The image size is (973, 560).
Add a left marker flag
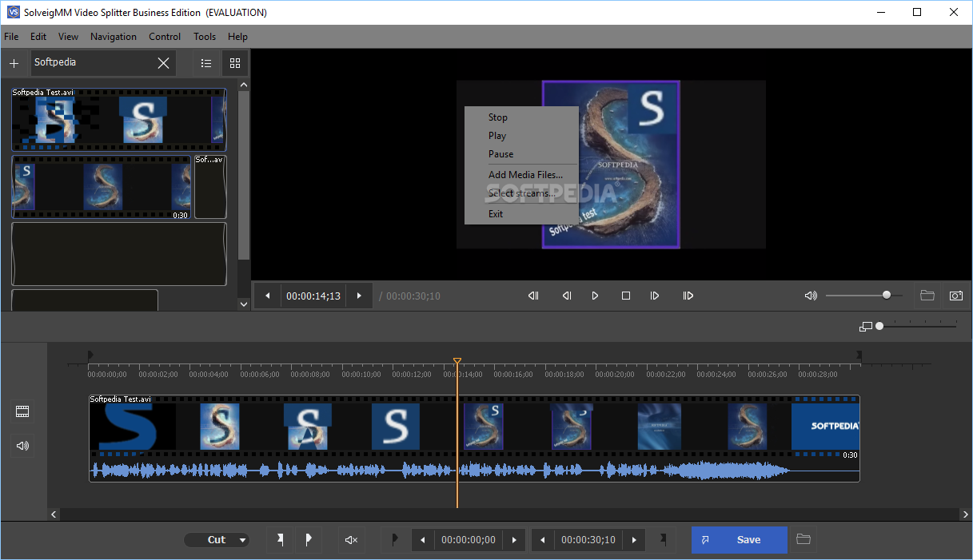pos(280,540)
